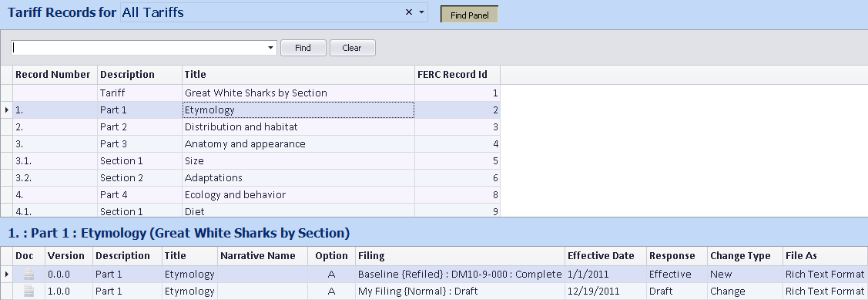
Task: Select the Distribution and habitat row
Action: (250, 127)
